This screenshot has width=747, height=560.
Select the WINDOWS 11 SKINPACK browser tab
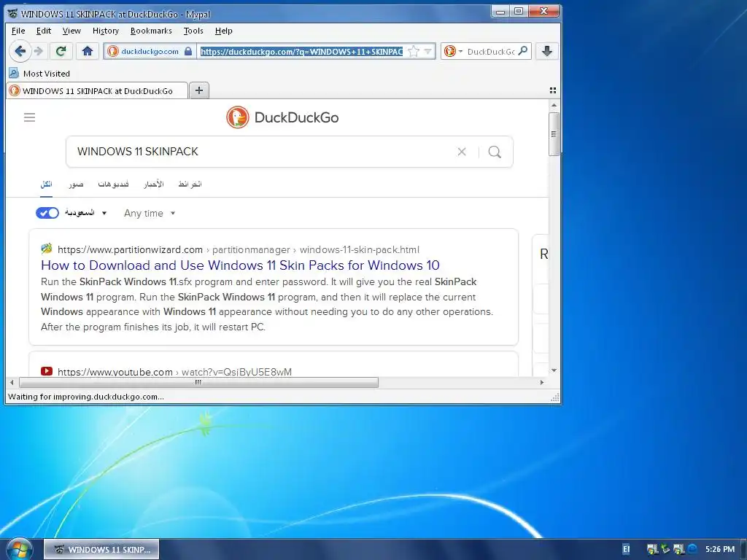tap(97, 90)
